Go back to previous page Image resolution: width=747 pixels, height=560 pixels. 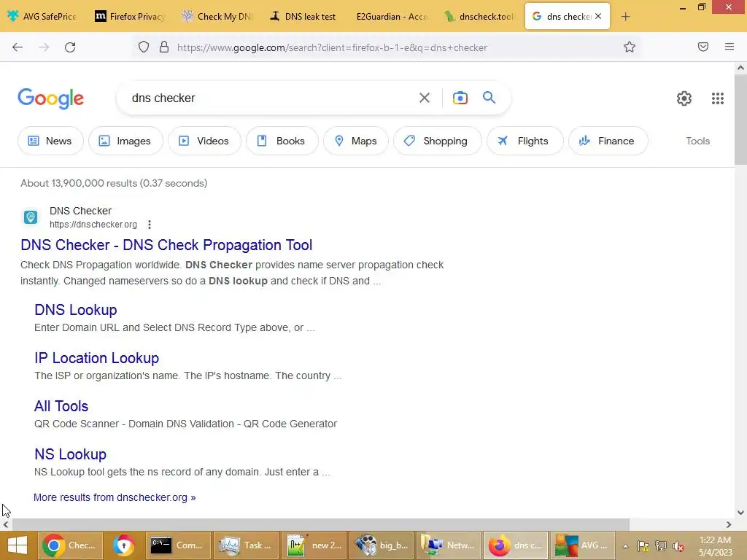coord(18,47)
